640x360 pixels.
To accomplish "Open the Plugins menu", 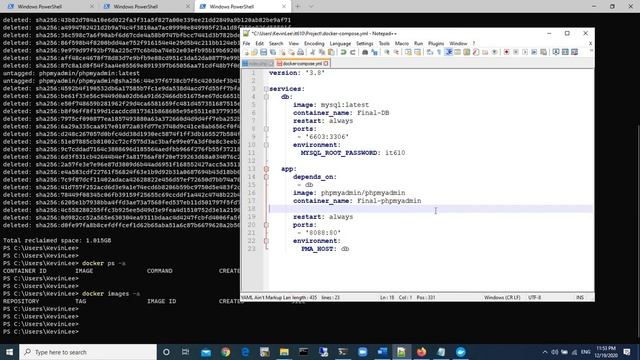I will pos(436,43).
